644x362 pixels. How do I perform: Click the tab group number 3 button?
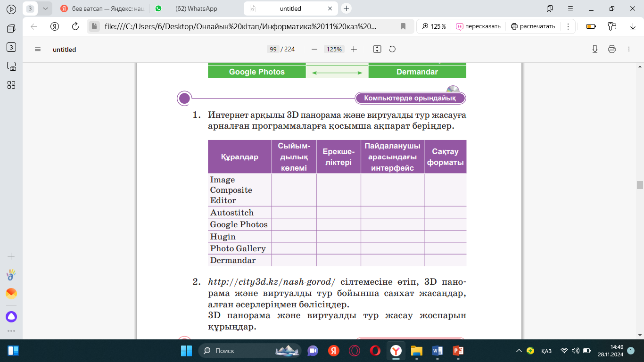click(31, 8)
